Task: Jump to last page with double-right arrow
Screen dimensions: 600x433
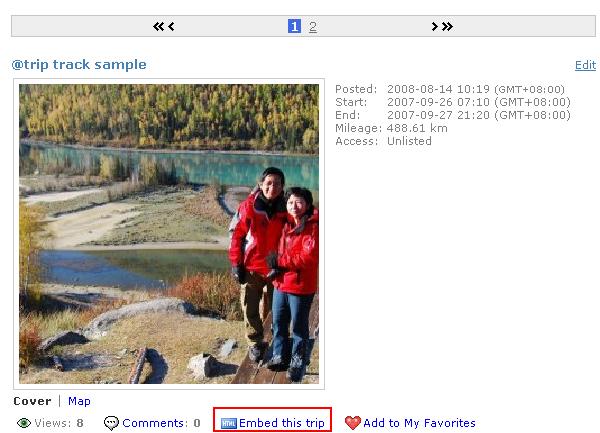Action: pyautogui.click(x=447, y=26)
